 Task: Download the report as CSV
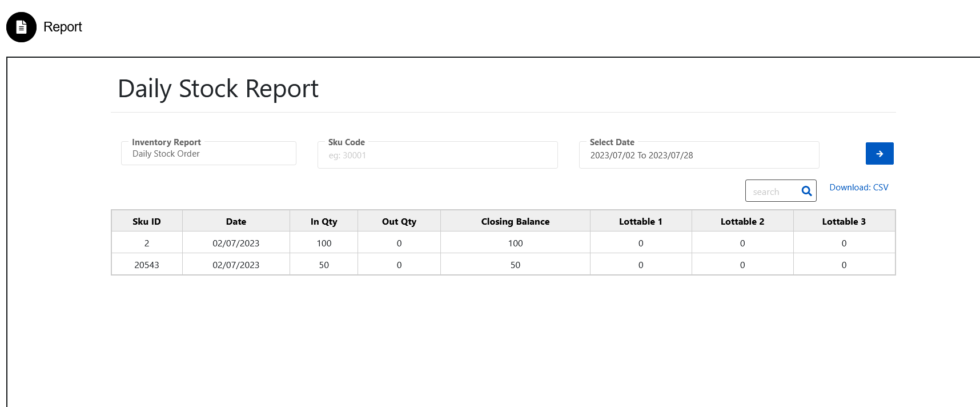pos(859,187)
